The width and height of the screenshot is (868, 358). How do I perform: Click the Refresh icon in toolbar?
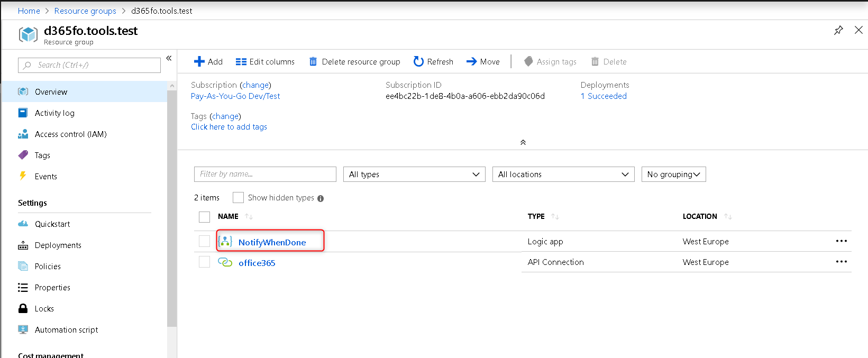[418, 62]
